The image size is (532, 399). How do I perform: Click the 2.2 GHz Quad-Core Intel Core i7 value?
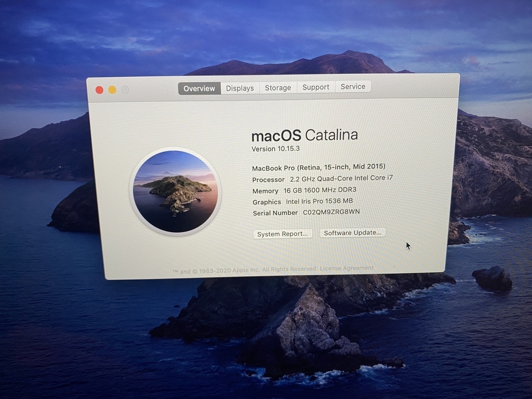[x=341, y=179]
